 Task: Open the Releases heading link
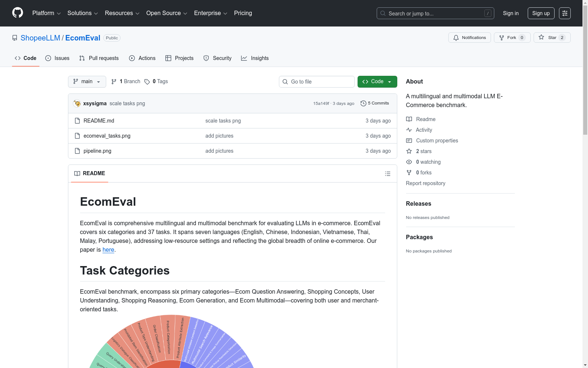pos(419,204)
